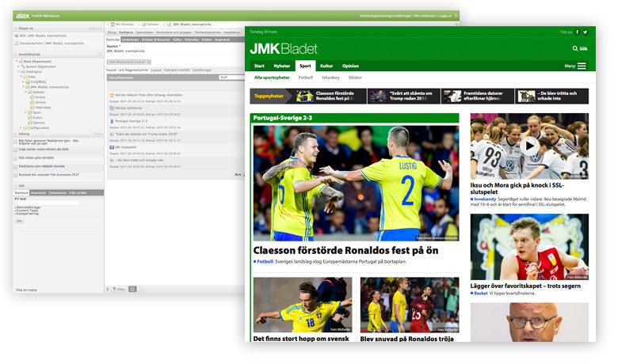The image size is (618, 364).
Task: Expand the Configuration tree node
Action: 21,127
